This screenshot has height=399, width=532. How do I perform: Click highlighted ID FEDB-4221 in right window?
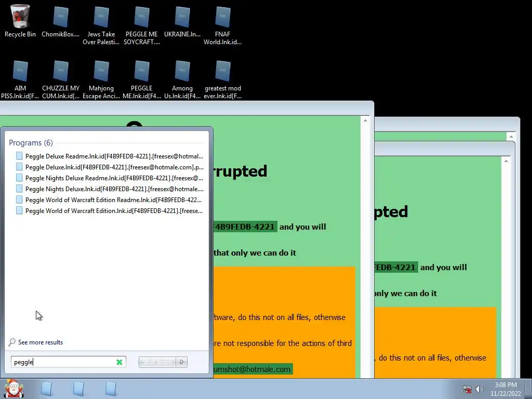coord(396,268)
